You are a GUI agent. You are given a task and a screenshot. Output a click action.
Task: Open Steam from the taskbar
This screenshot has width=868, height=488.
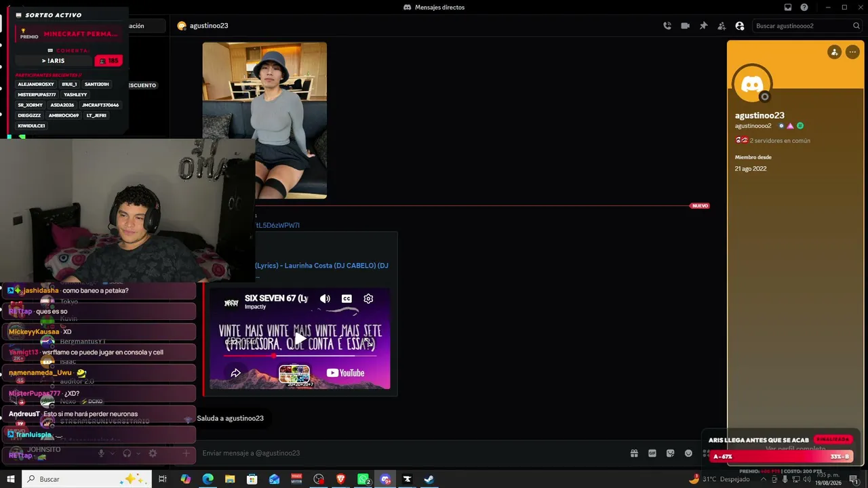coord(429,479)
